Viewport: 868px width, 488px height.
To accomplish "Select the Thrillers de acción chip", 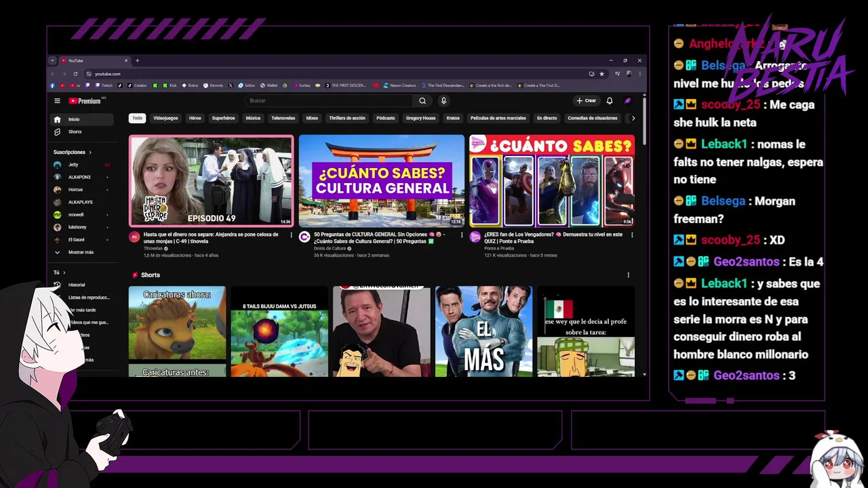I will click(347, 118).
